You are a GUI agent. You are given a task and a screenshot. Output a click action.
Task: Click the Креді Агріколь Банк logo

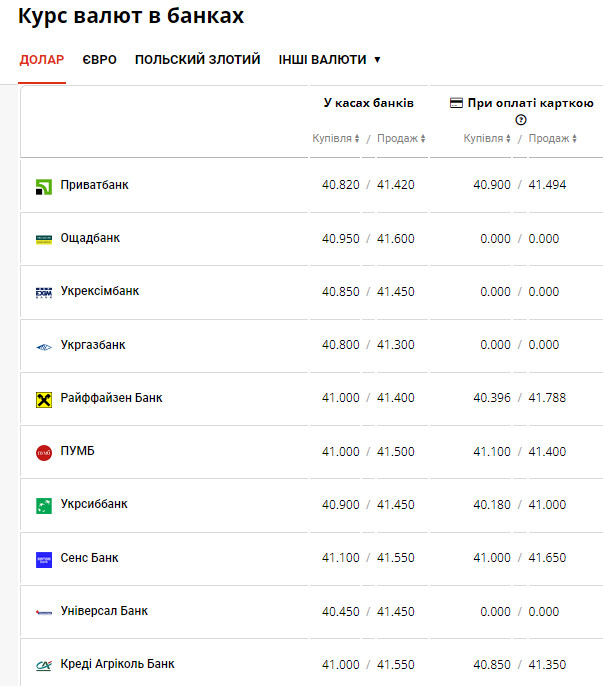pyautogui.click(x=43, y=665)
